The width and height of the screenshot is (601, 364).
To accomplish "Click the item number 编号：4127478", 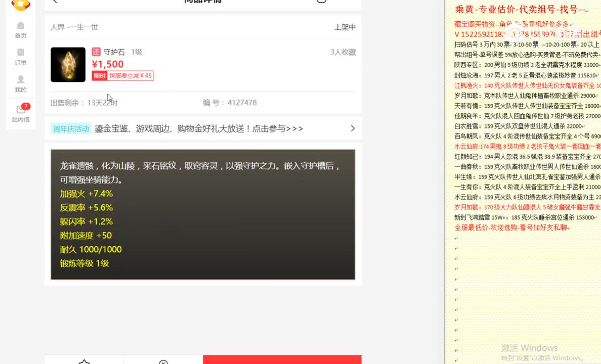I will tap(230, 103).
